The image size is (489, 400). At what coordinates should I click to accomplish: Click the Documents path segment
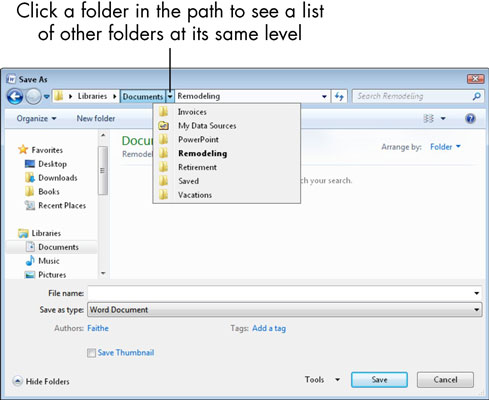click(x=143, y=97)
